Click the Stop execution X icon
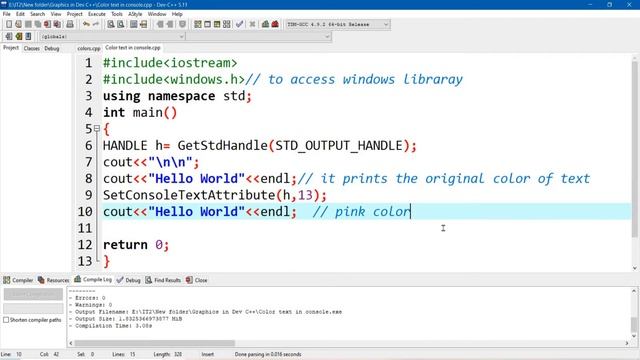This screenshot has width=640, height=360. point(252,24)
